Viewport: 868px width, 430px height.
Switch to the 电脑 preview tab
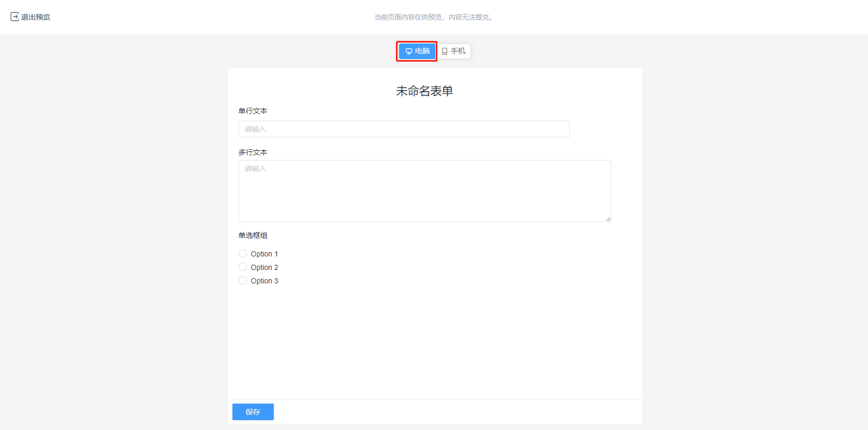point(417,51)
